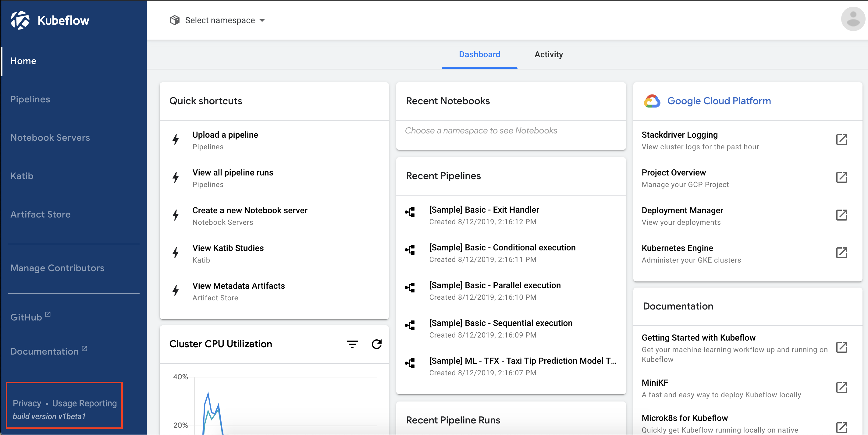868x435 pixels.
Task: Go to Notebook Servers in sidebar
Action: [x=50, y=138]
